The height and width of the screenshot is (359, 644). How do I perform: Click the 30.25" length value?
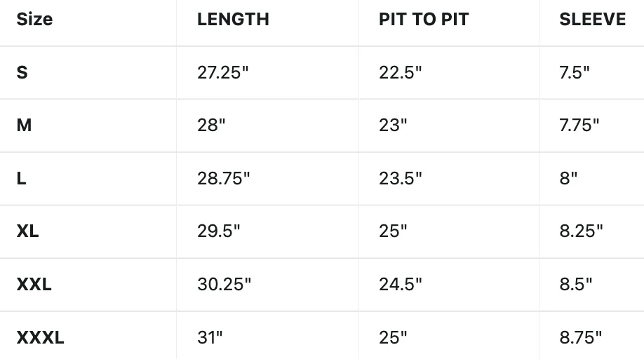click(x=224, y=285)
